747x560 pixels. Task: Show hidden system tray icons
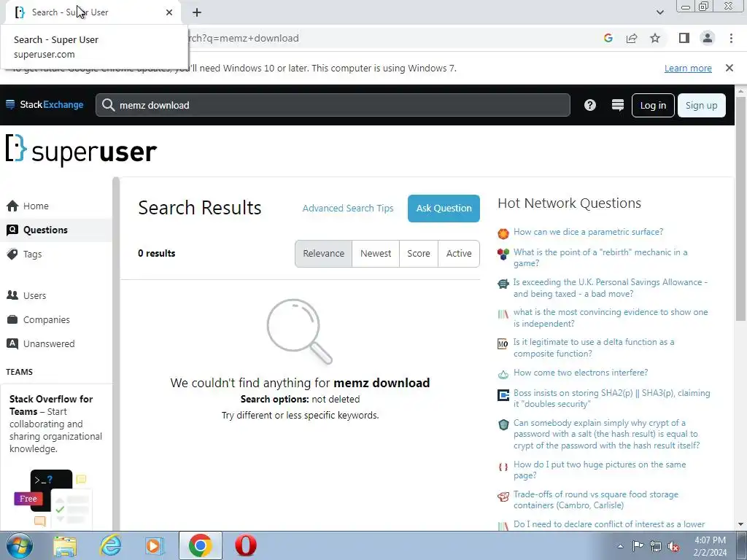(620, 546)
